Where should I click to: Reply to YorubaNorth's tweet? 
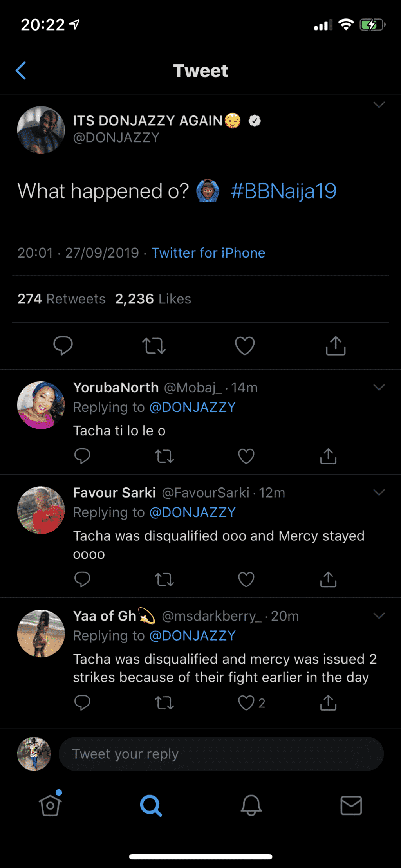[82, 456]
